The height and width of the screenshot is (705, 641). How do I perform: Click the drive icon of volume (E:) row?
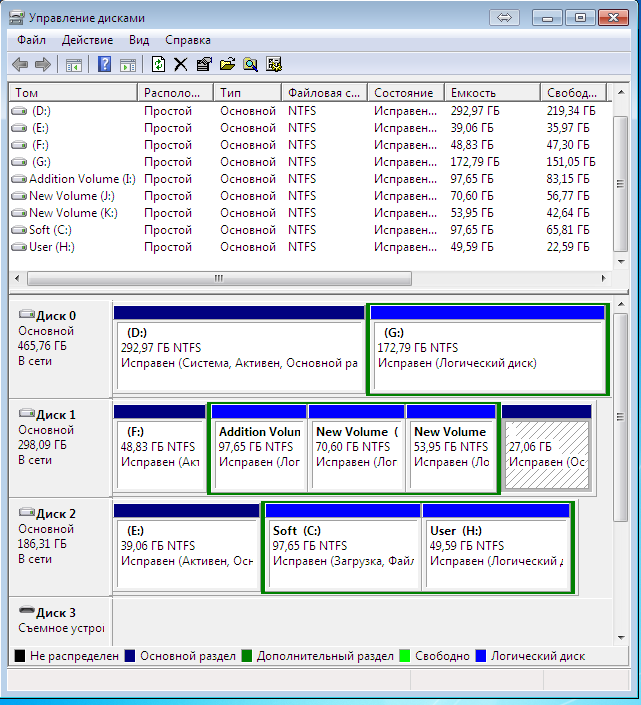click(x=19, y=128)
